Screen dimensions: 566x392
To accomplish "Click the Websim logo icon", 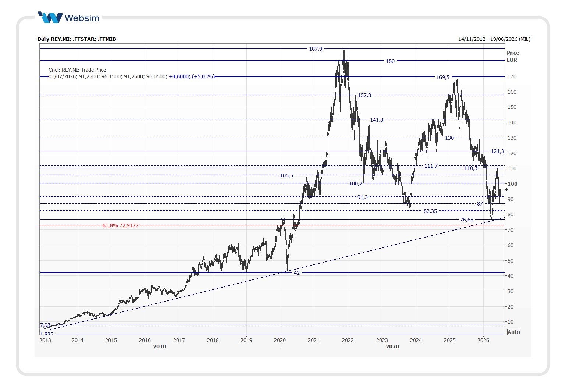I will tap(50, 18).
